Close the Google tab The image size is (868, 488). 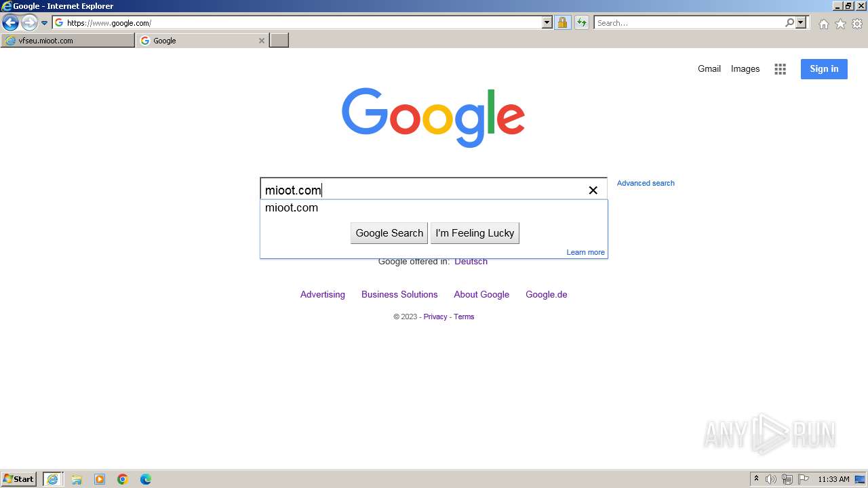point(262,41)
